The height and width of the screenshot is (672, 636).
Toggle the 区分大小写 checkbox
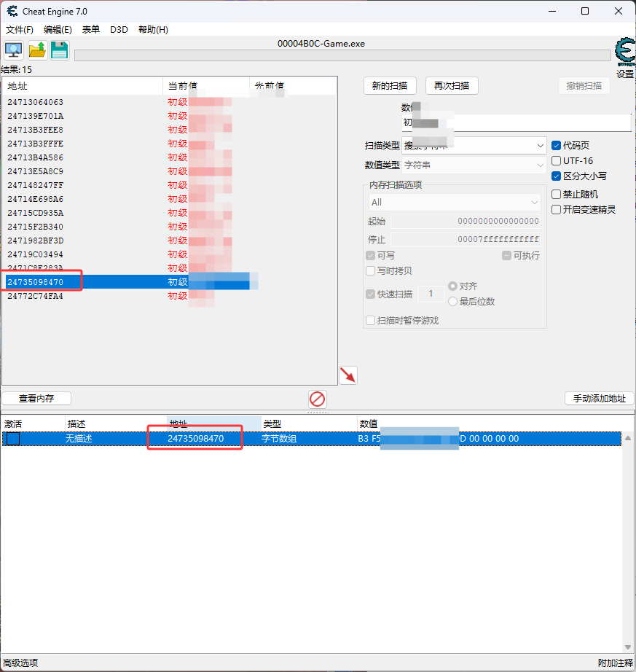point(557,176)
